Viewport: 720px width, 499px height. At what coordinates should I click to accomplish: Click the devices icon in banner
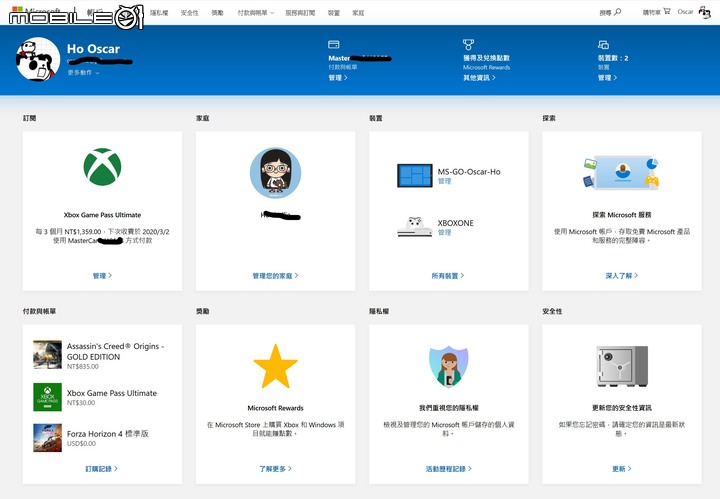(603, 45)
